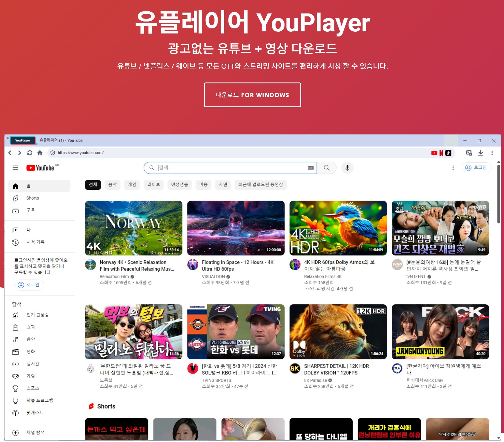Click the TVING SPORTS channel name

coord(216,380)
